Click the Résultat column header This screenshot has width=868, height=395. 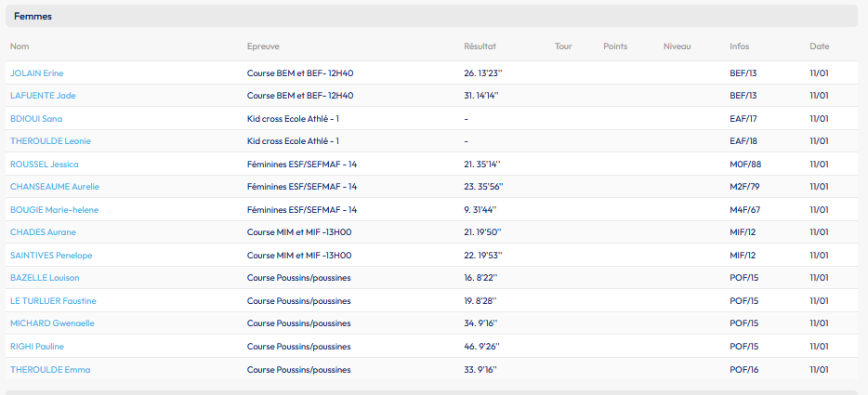[480, 46]
